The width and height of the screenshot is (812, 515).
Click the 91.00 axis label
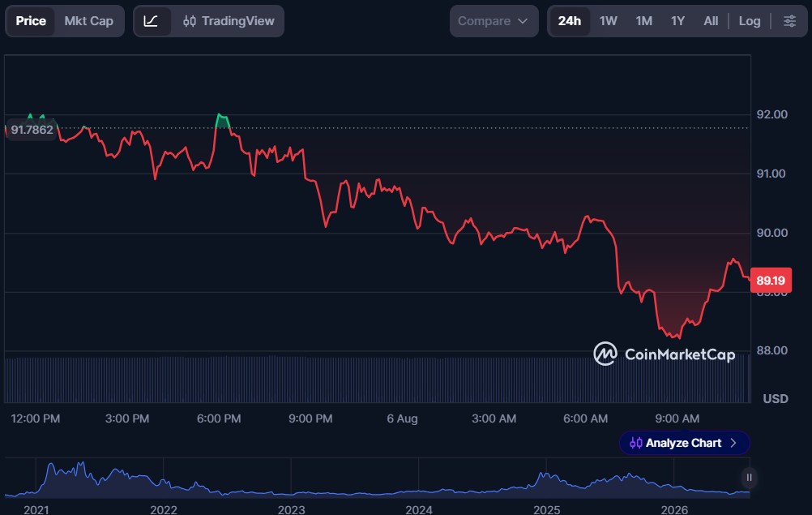pos(771,174)
